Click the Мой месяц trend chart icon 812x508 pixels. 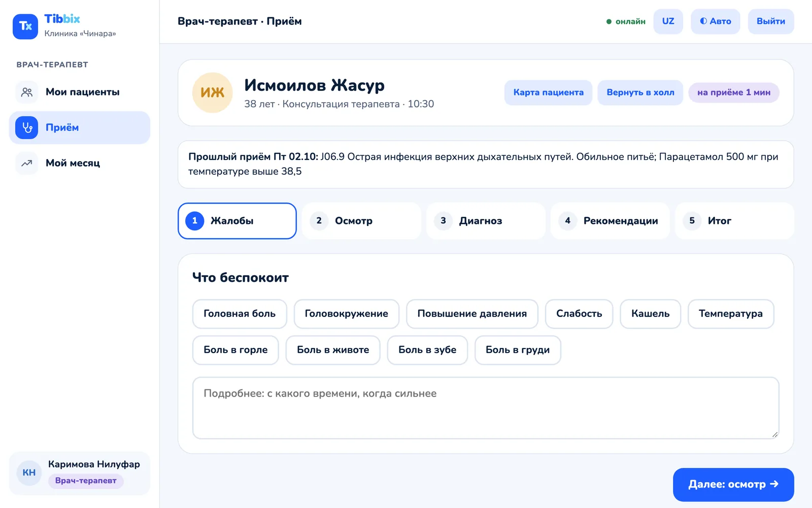coord(27,163)
